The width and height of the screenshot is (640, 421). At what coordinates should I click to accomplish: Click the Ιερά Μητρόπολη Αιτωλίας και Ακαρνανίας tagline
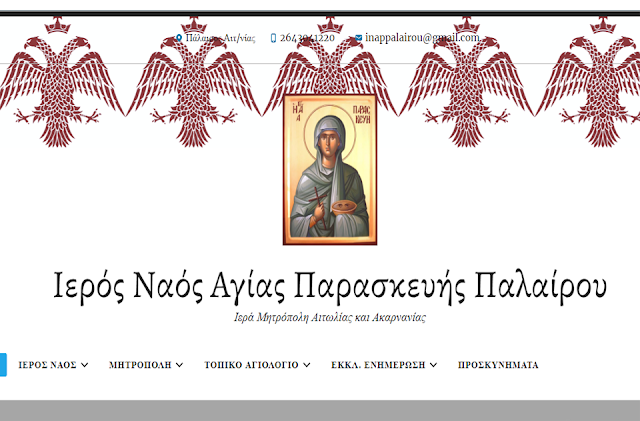pos(330,317)
